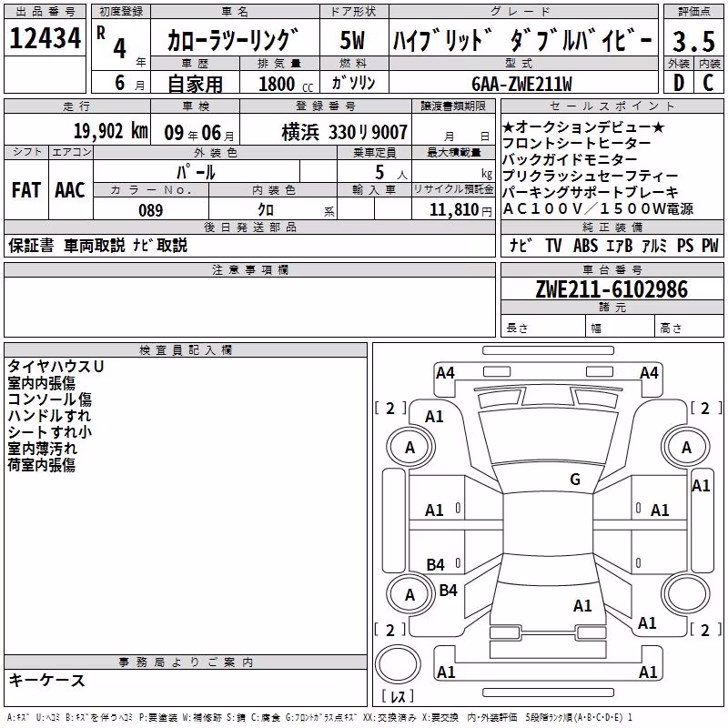
Task: Click the exterior grade D
Action: coord(679,83)
